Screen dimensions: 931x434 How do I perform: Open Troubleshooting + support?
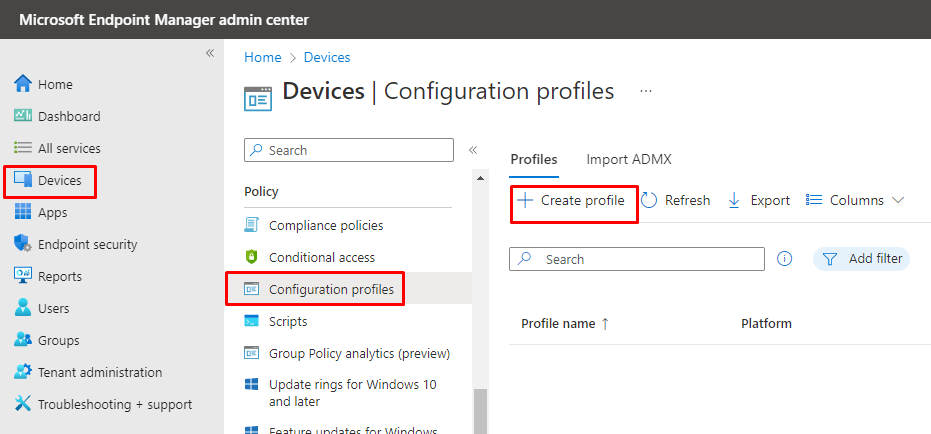pos(114,405)
